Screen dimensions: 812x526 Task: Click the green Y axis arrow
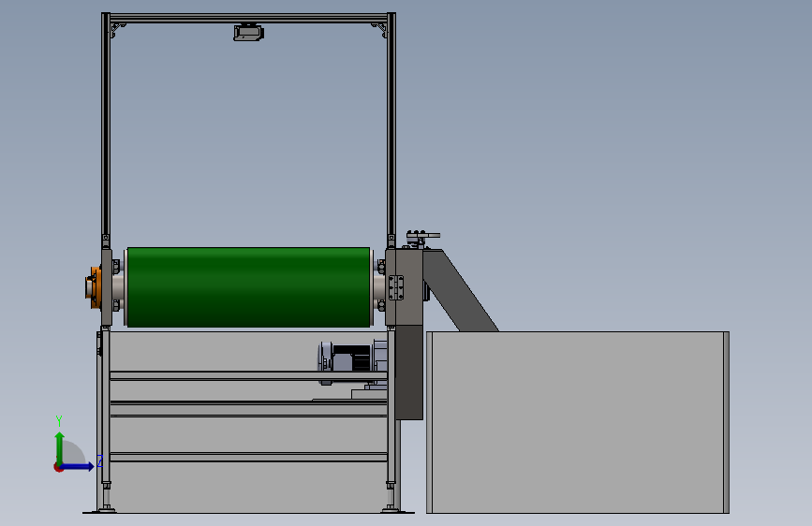pyautogui.click(x=60, y=447)
